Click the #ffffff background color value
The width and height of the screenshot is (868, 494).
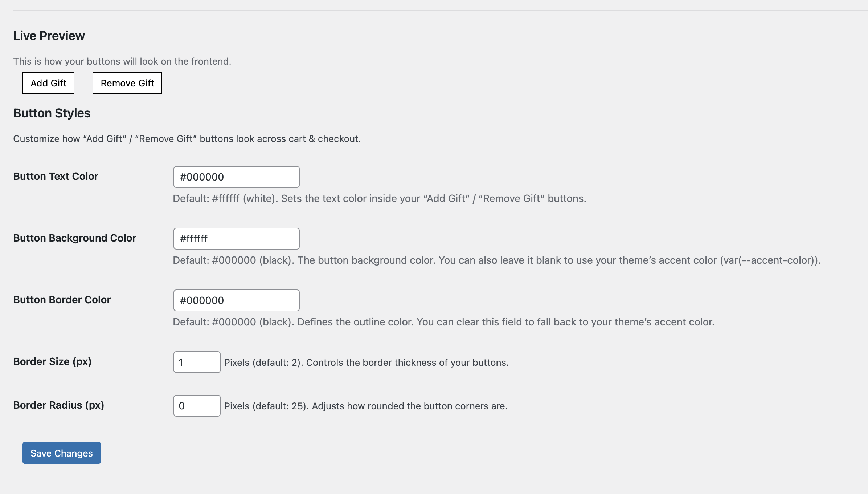pyautogui.click(x=236, y=239)
